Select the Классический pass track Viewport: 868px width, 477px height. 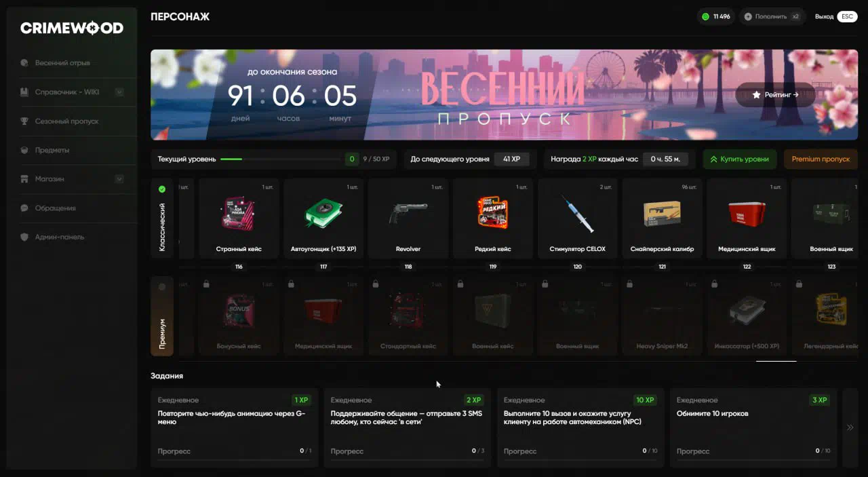click(162, 218)
